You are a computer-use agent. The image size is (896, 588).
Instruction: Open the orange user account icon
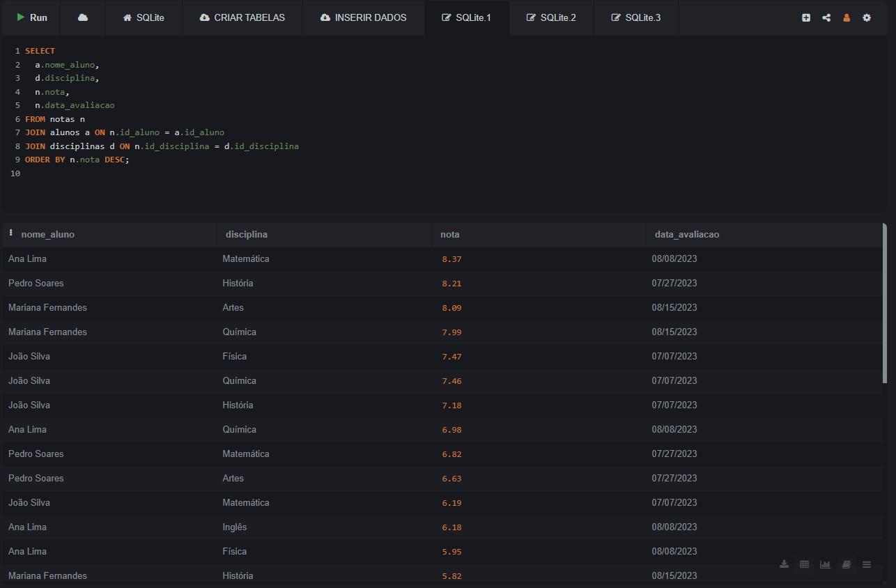tap(847, 18)
